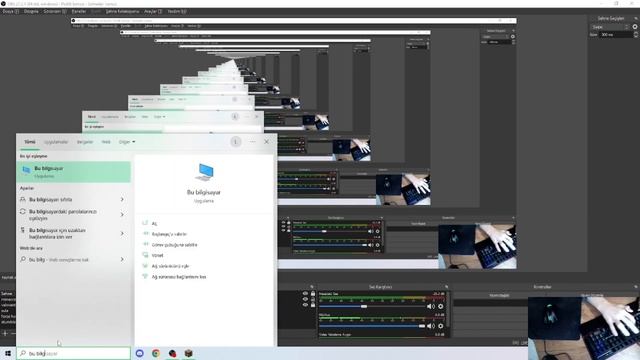Expand uzaktan bağlantılara izin ver chevron
This screenshot has width=640, height=360.
tap(122, 233)
